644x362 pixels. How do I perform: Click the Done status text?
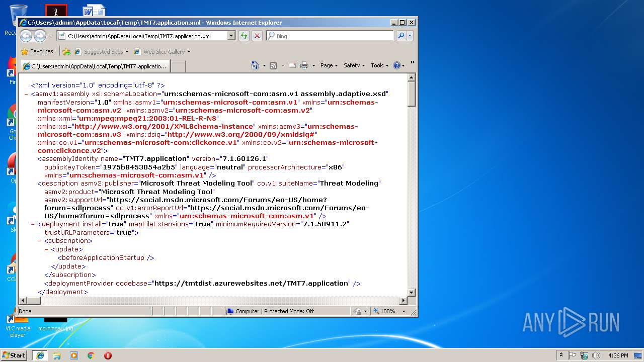(x=25, y=311)
